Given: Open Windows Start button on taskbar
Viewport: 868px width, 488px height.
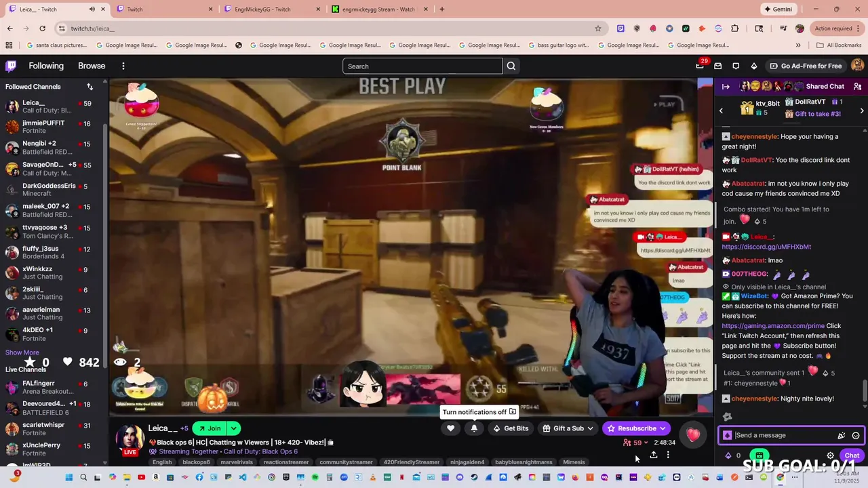Looking at the screenshot, I should (68, 477).
